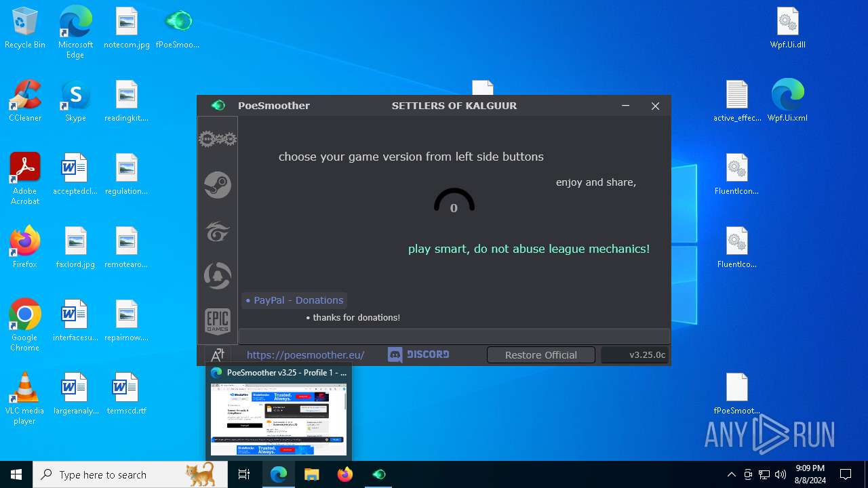Viewport: 868px width, 488px height.
Task: Select the termscd.rtf desktop file
Action: tap(127, 394)
